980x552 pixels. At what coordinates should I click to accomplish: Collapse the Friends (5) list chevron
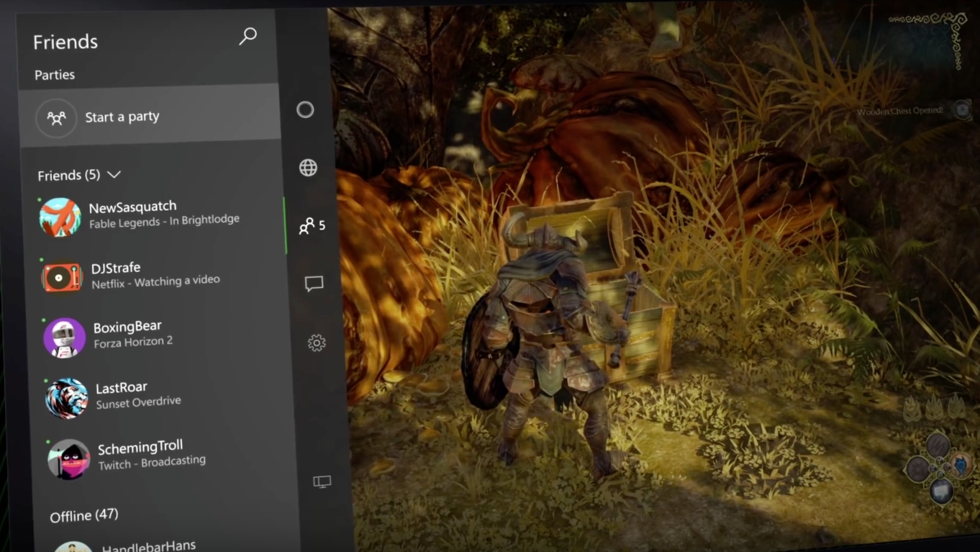pos(114,174)
